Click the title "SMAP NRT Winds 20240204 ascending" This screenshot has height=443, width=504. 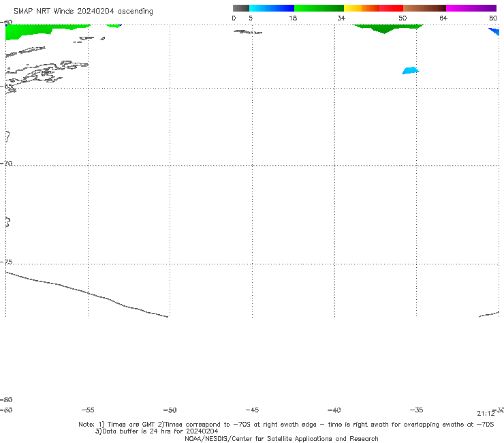click(x=83, y=12)
